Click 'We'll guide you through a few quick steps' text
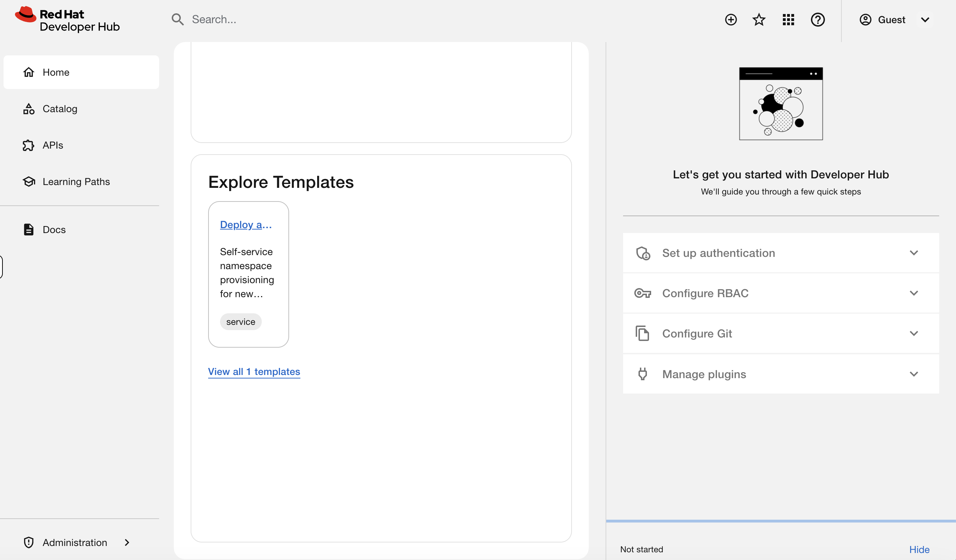This screenshot has height=560, width=956. [x=781, y=192]
